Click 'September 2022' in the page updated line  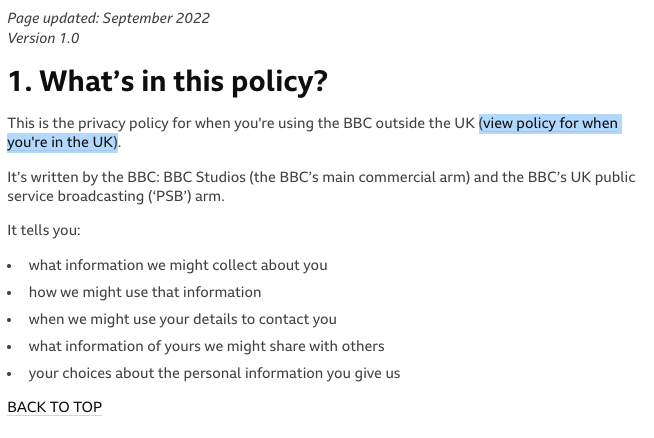click(x=156, y=18)
